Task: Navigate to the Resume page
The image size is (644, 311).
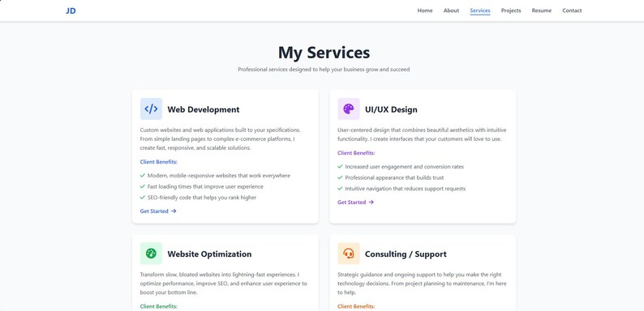Action: [541, 11]
